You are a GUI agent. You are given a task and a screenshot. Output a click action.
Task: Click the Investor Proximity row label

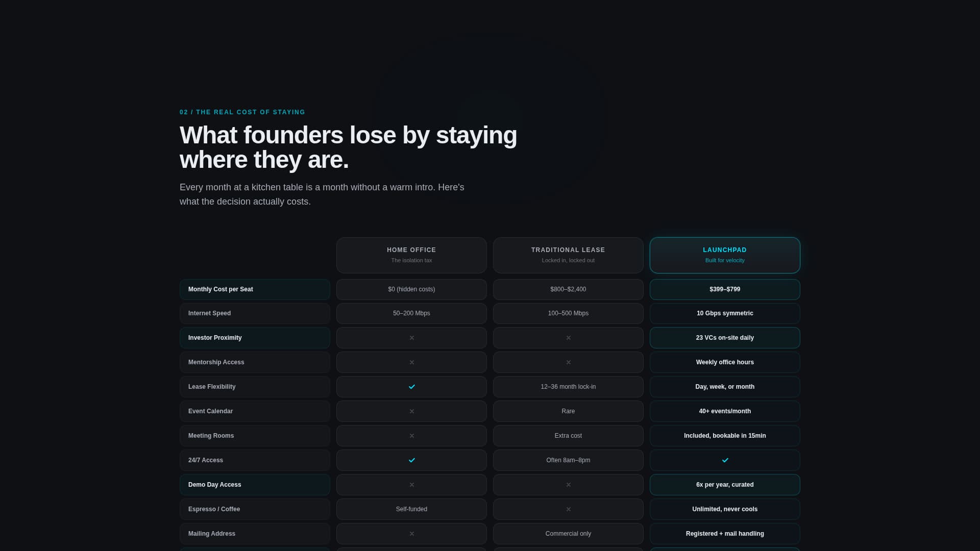coord(255,338)
